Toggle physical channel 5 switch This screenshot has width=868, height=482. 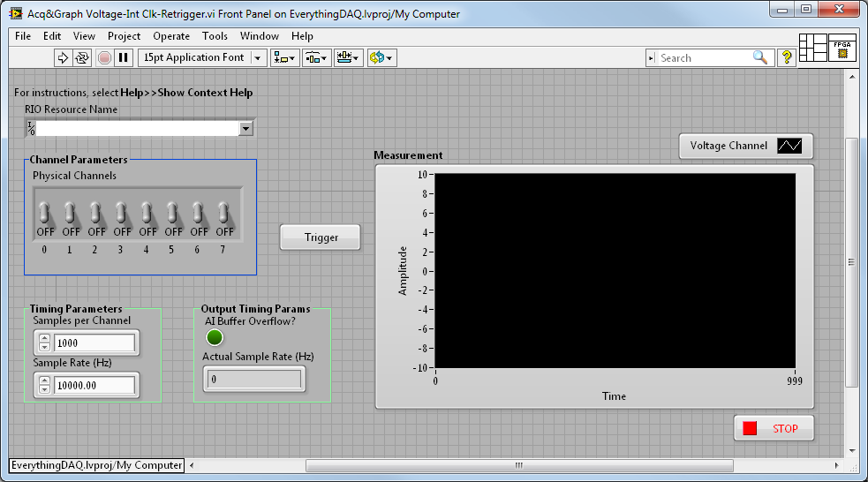(x=172, y=214)
